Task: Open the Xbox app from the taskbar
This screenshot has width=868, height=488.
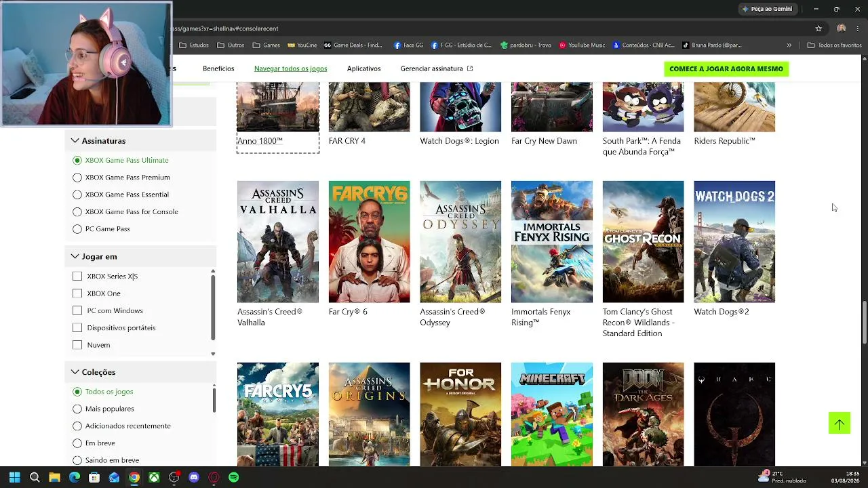Action: 154,477
